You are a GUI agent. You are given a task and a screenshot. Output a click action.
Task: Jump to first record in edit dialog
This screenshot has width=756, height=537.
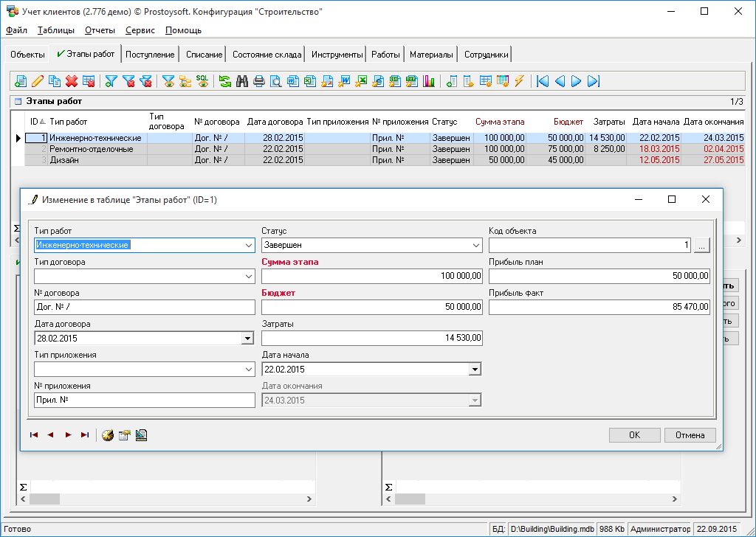[x=34, y=435]
